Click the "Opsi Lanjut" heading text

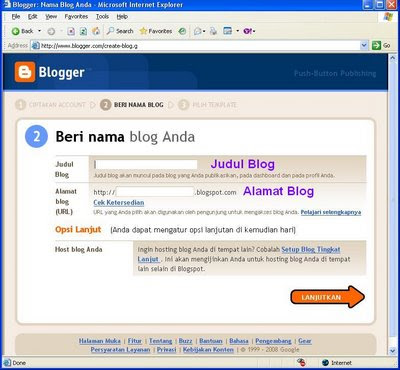click(x=78, y=230)
